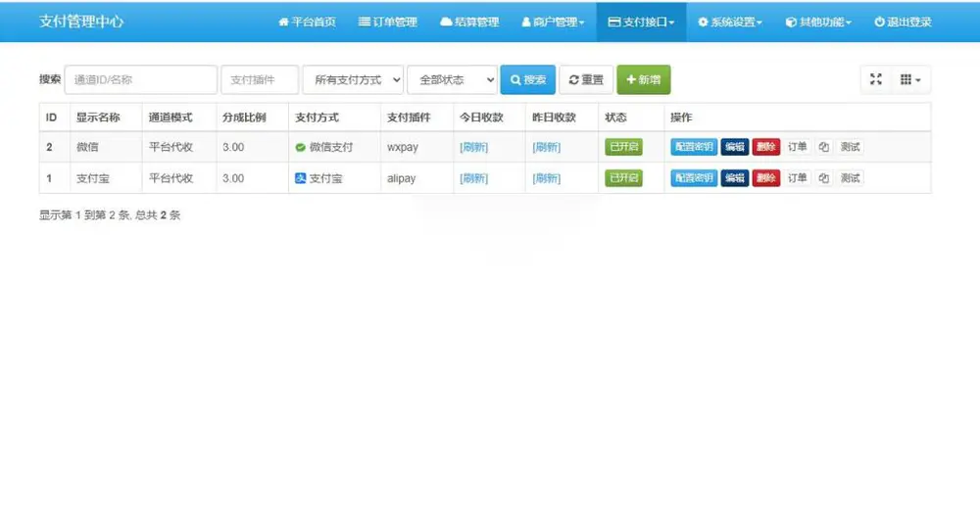Open 订单管理 menu item
Screen dimensions: 980x515
387,22
